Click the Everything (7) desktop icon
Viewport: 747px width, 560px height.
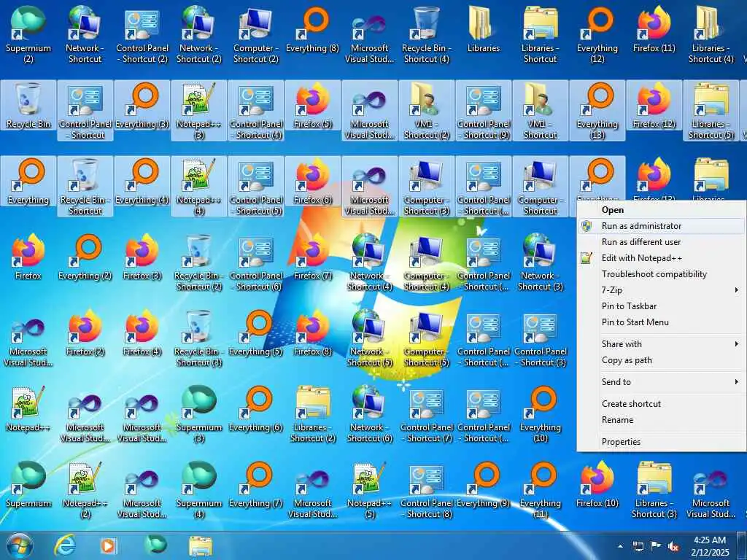pos(256,485)
